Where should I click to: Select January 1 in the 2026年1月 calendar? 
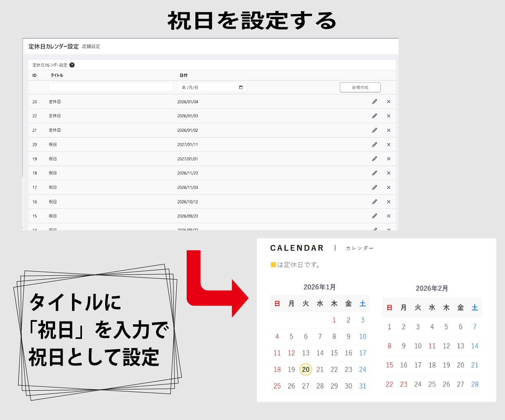pyautogui.click(x=334, y=320)
